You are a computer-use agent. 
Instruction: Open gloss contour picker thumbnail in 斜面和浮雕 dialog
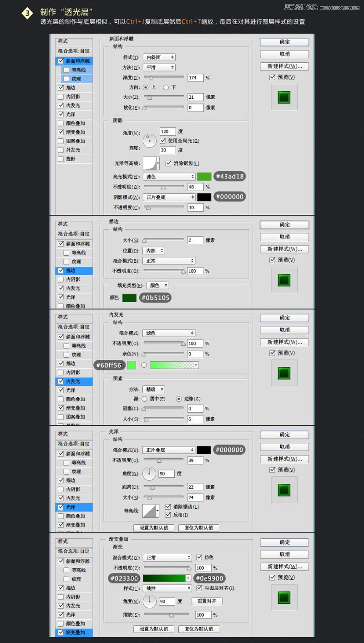click(149, 163)
